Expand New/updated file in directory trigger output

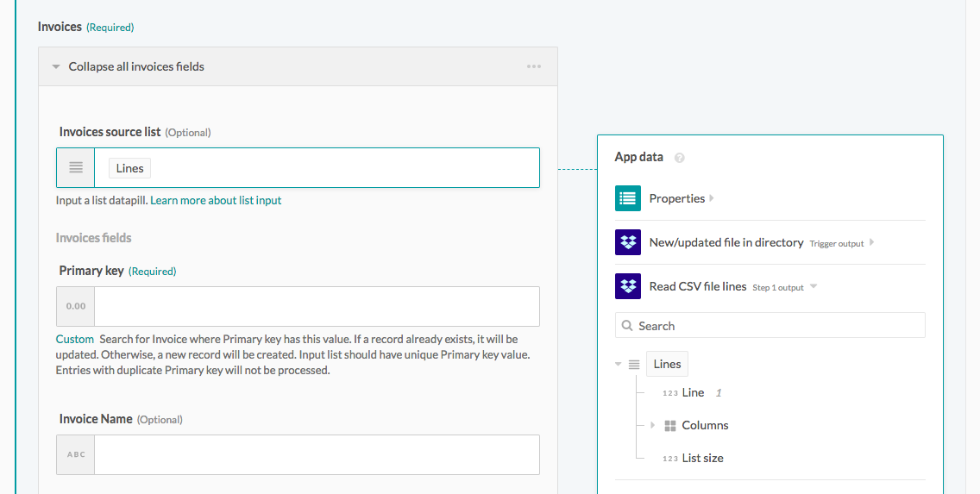(872, 243)
